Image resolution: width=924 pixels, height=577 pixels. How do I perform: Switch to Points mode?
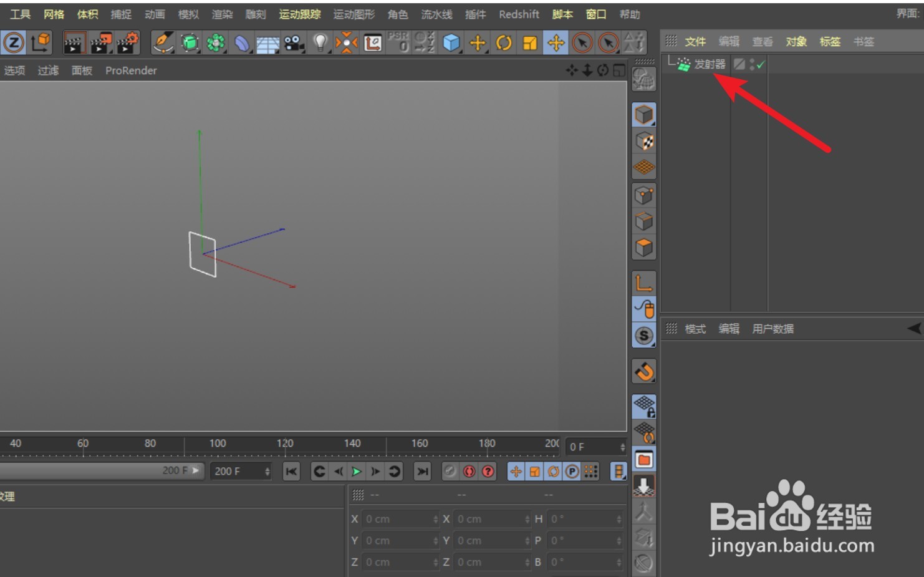[x=644, y=195]
